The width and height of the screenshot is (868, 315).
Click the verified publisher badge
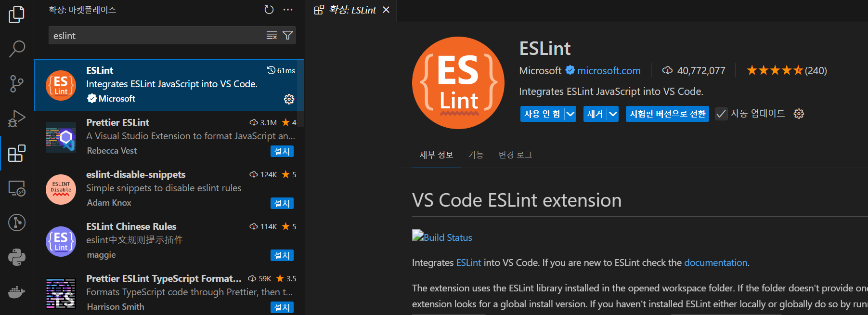pyautogui.click(x=570, y=70)
